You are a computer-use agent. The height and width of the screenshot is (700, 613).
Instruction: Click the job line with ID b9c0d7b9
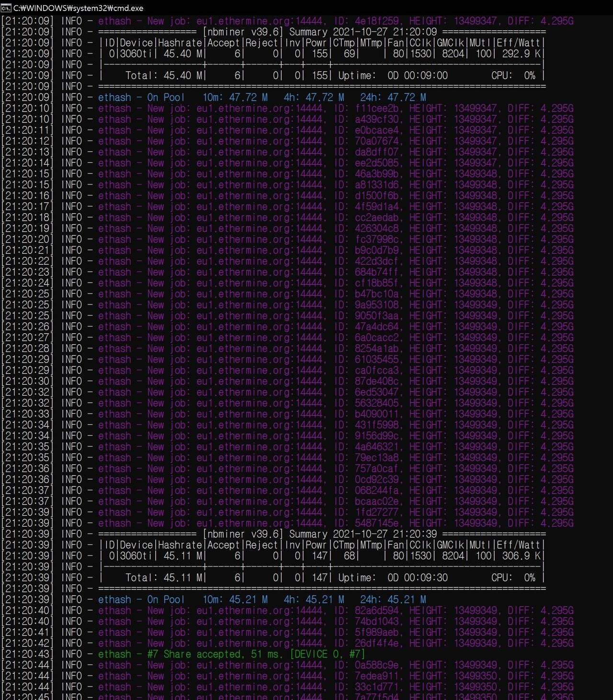(x=287, y=250)
